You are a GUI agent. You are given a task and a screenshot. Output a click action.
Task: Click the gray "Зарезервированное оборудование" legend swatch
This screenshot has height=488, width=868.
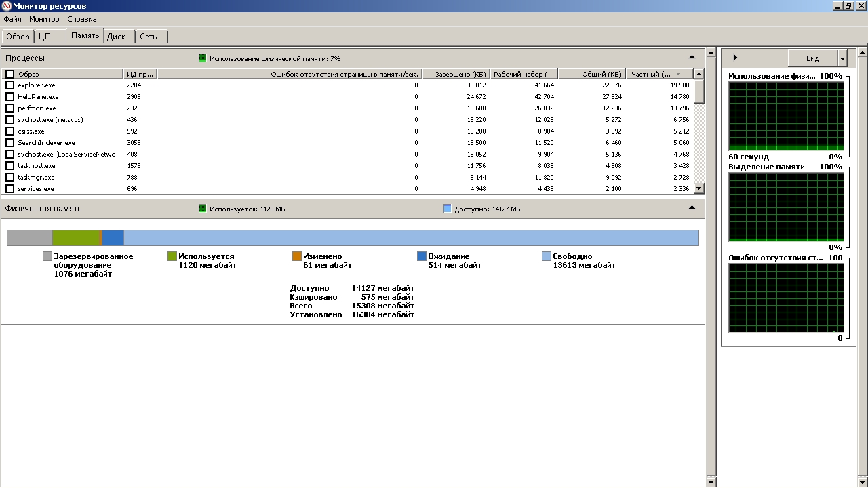pos(47,256)
